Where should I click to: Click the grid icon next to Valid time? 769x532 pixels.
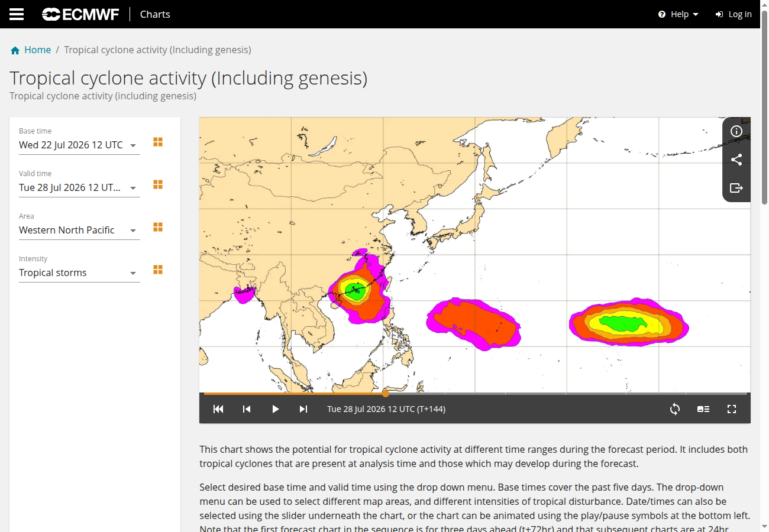pyautogui.click(x=158, y=184)
